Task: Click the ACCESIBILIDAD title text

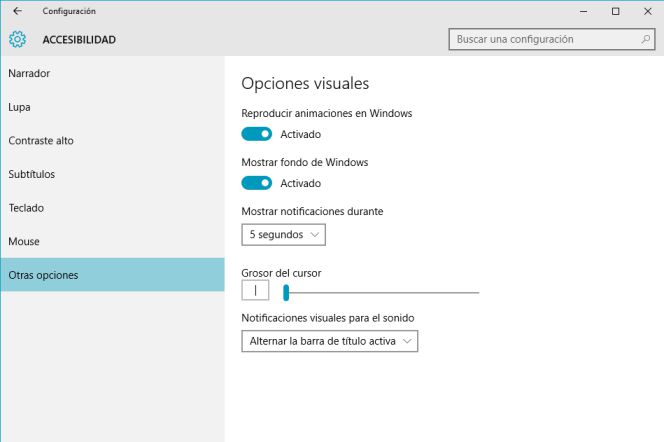Action: (x=79, y=40)
